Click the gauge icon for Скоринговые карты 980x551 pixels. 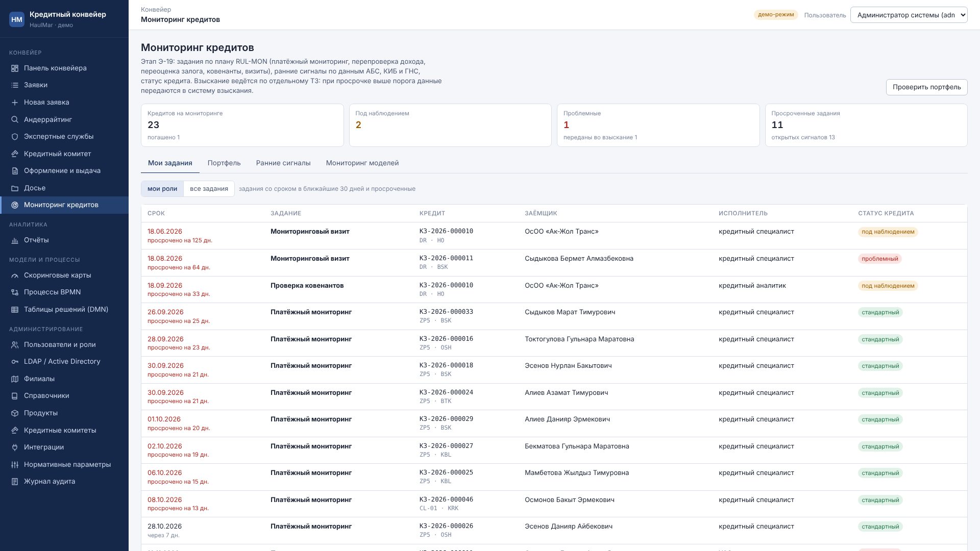tap(15, 275)
